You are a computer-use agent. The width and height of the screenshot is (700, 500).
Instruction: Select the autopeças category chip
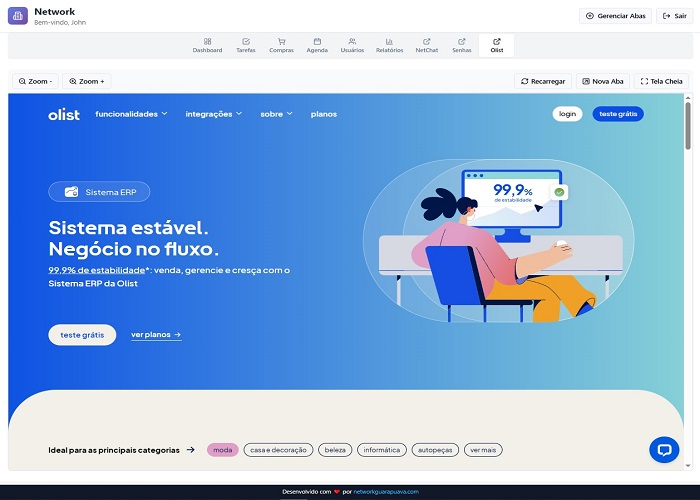tap(435, 450)
